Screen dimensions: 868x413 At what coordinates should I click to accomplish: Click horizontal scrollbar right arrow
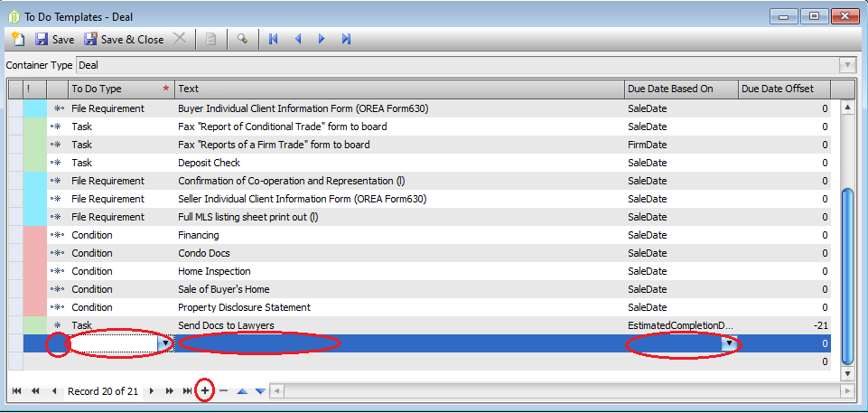(847, 390)
